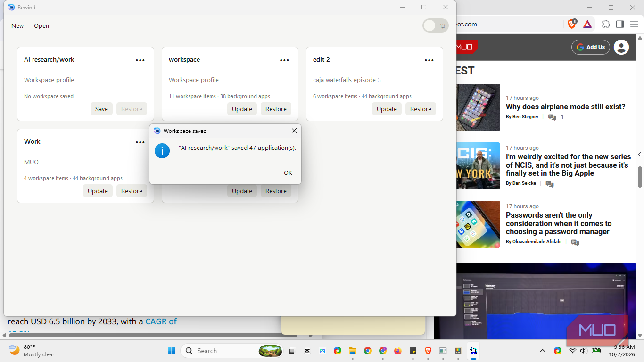
Task: Save the AI research/work workspace
Action: (101, 109)
